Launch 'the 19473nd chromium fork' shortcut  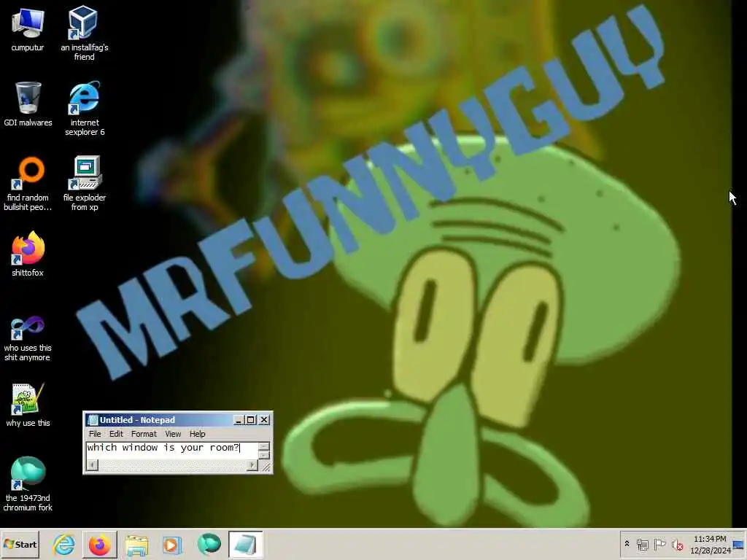click(x=28, y=484)
